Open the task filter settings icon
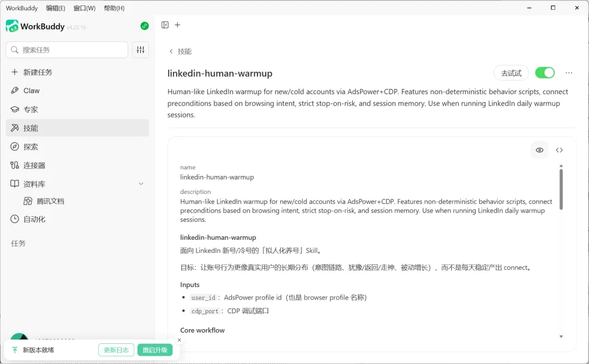589x364 pixels. (141, 50)
